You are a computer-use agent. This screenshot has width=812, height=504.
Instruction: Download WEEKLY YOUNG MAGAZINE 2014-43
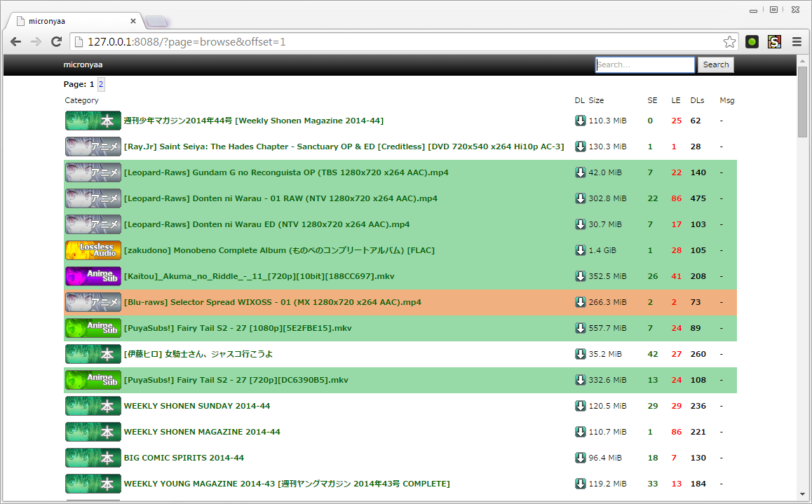tap(580, 483)
